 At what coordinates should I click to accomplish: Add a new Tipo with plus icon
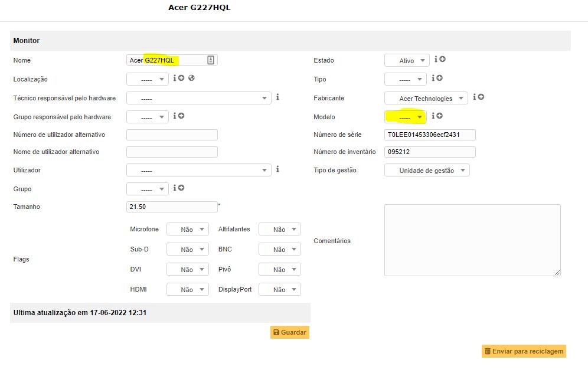(439, 78)
